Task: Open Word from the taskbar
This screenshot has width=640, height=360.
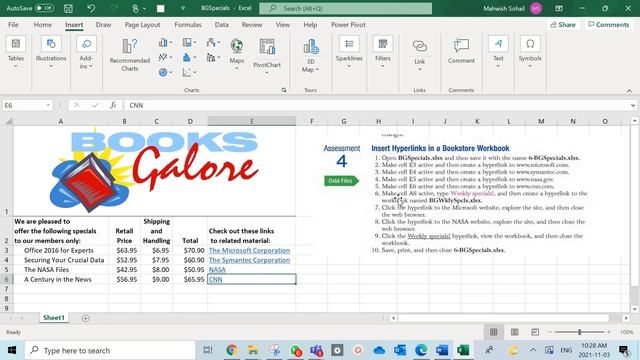Action: pyautogui.click(x=442, y=350)
